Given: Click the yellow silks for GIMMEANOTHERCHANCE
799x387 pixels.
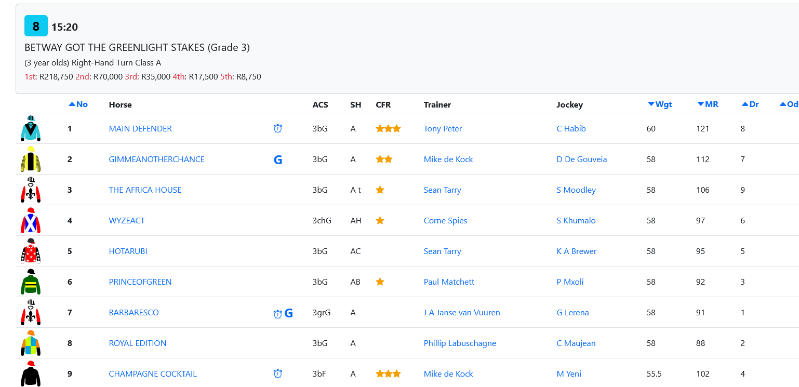Looking at the screenshot, I should pyautogui.click(x=31, y=159).
